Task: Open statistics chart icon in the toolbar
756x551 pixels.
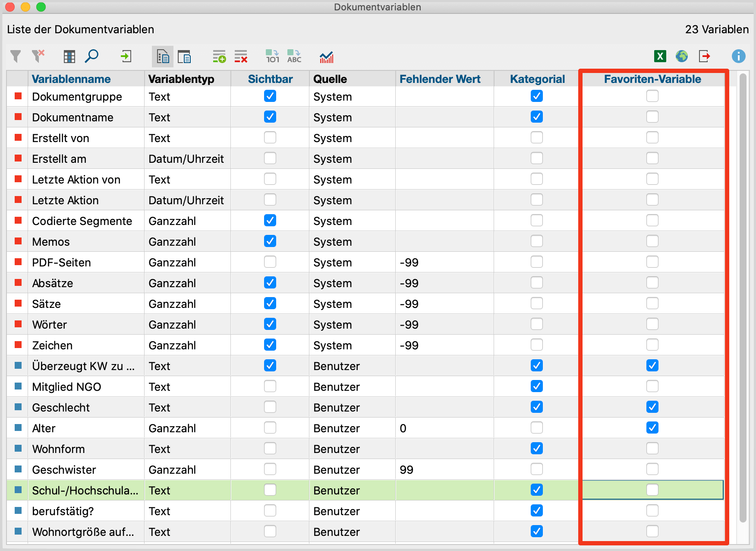Action: pyautogui.click(x=327, y=57)
